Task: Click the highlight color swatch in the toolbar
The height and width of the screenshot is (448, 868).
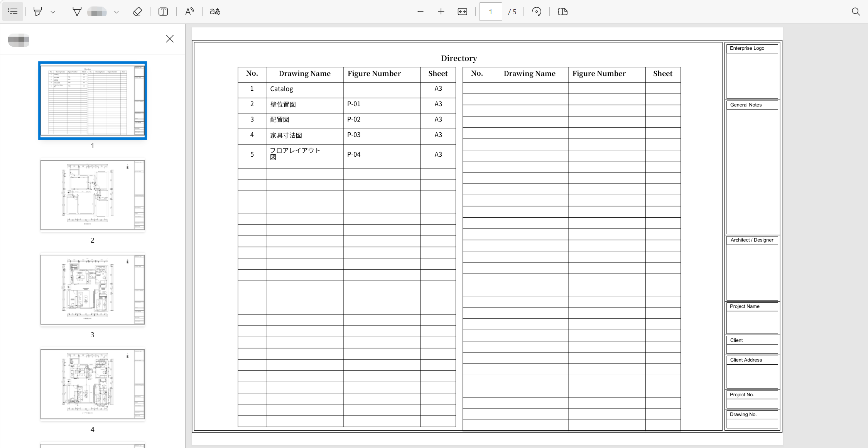Action: click(x=97, y=12)
